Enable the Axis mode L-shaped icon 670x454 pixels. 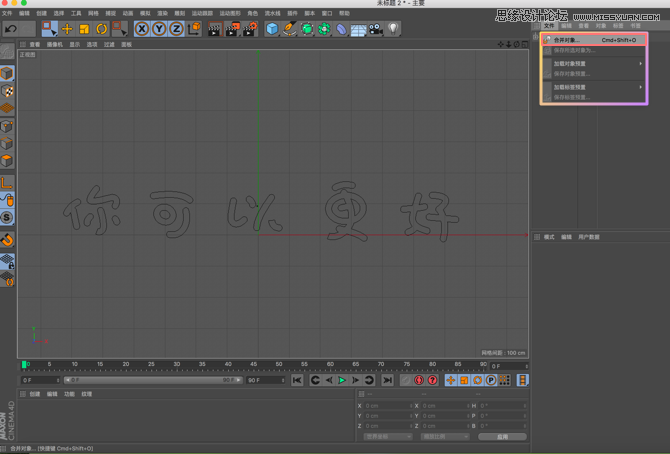(7, 183)
